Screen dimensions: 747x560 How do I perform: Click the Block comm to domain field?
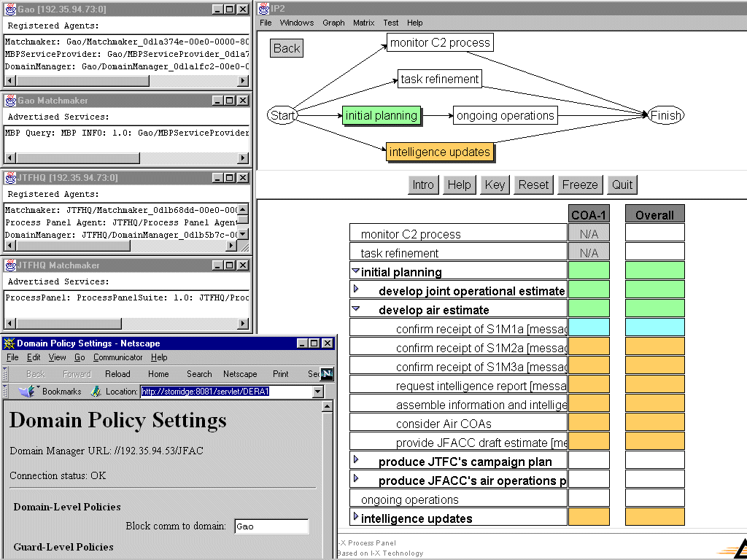(x=271, y=526)
